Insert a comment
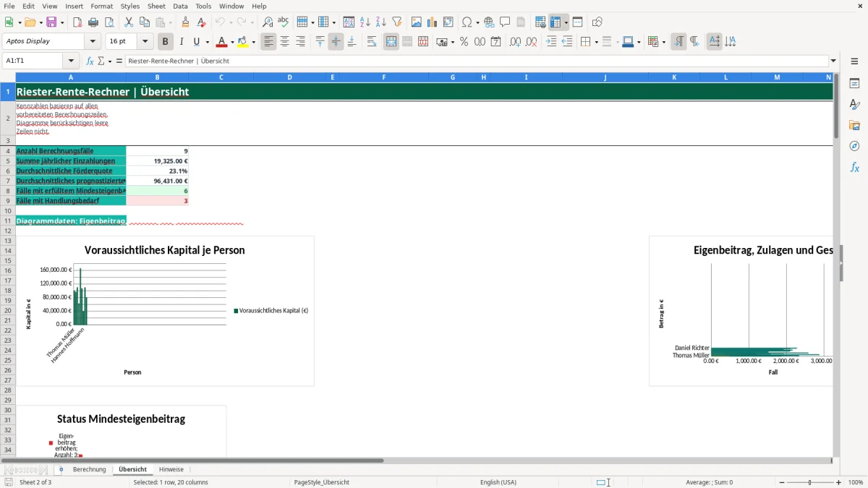868x488 pixels. (505, 22)
